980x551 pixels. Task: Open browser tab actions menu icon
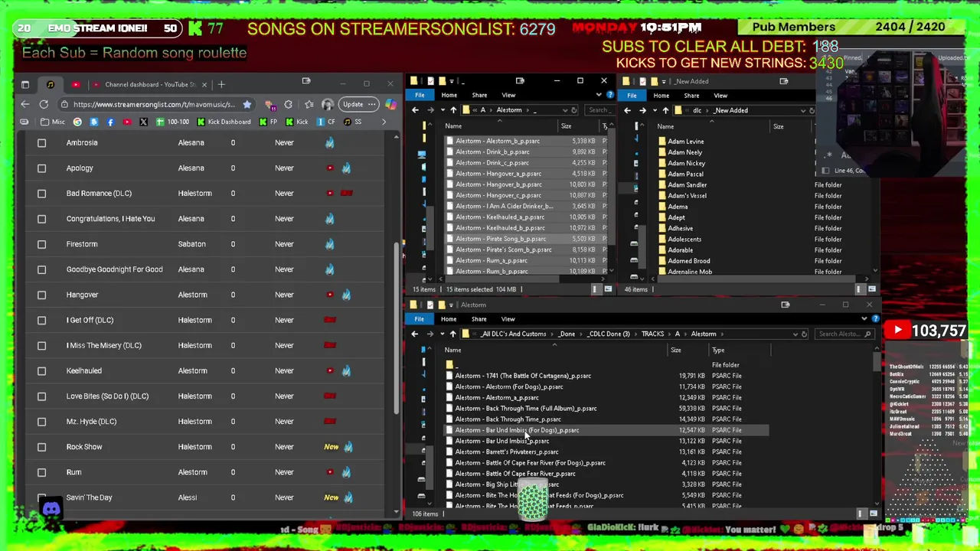[x=25, y=84]
